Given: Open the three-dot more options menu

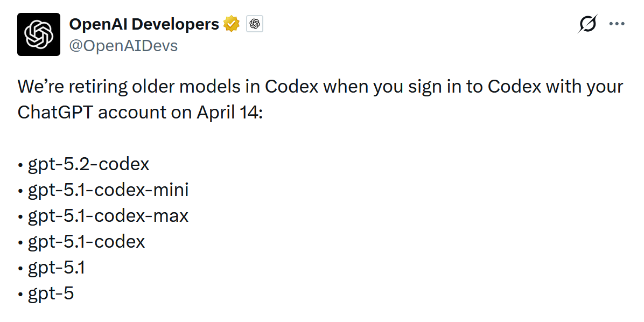Looking at the screenshot, I should [617, 24].
